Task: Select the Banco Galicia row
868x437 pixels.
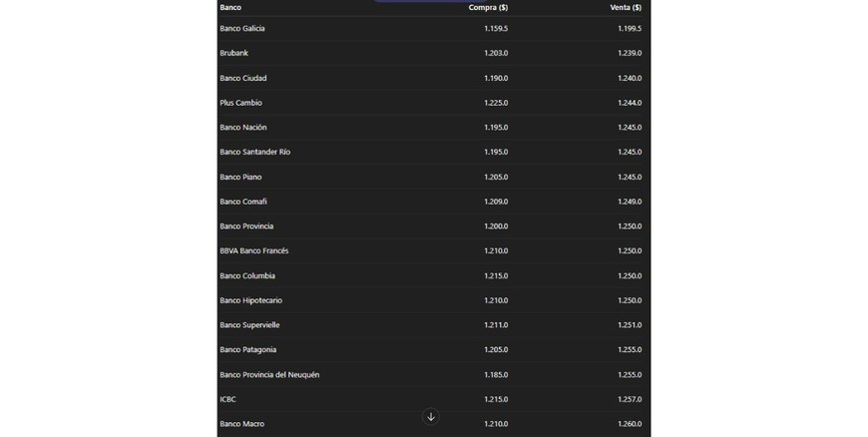Action: tap(242, 29)
